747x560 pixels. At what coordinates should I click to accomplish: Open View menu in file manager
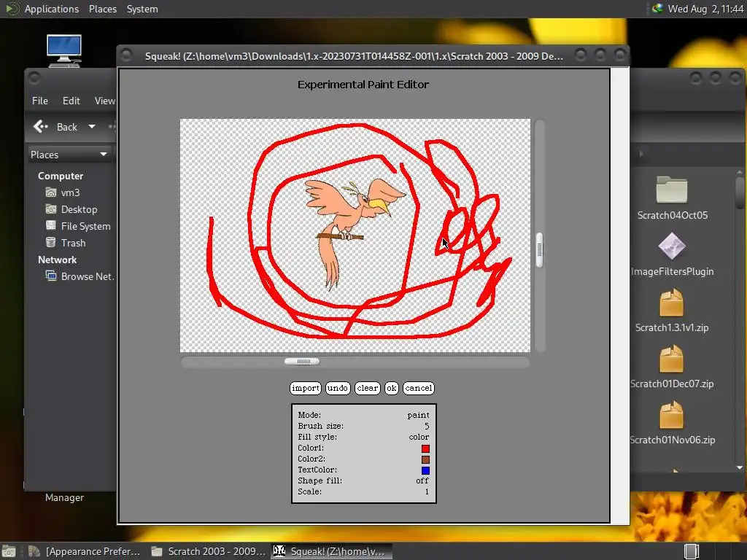104,101
